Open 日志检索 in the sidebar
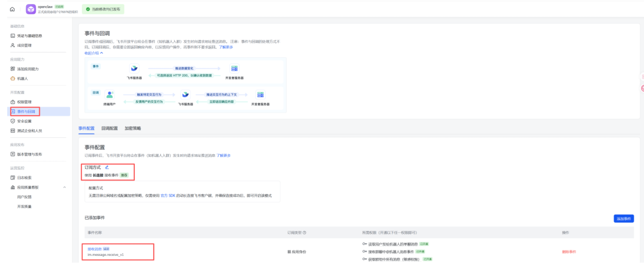This screenshot has width=644, height=269. (24, 178)
